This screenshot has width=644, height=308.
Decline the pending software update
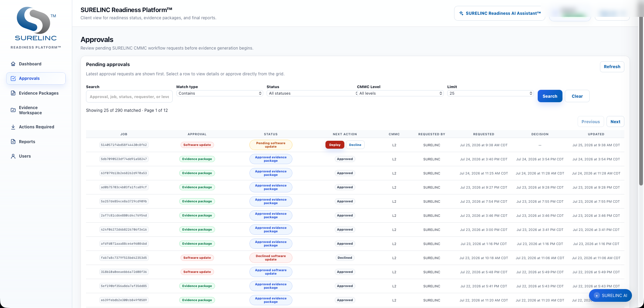click(355, 145)
